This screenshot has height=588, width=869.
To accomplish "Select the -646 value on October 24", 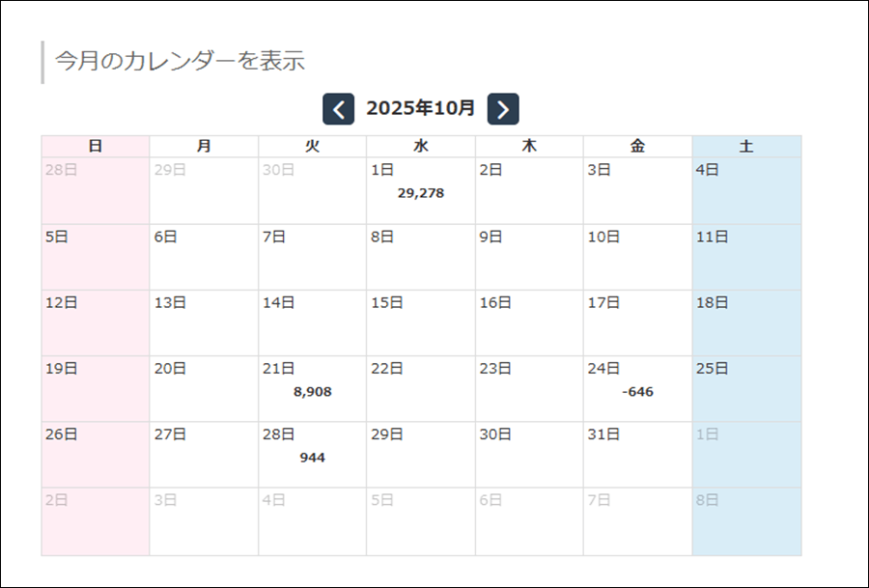I will [x=637, y=392].
